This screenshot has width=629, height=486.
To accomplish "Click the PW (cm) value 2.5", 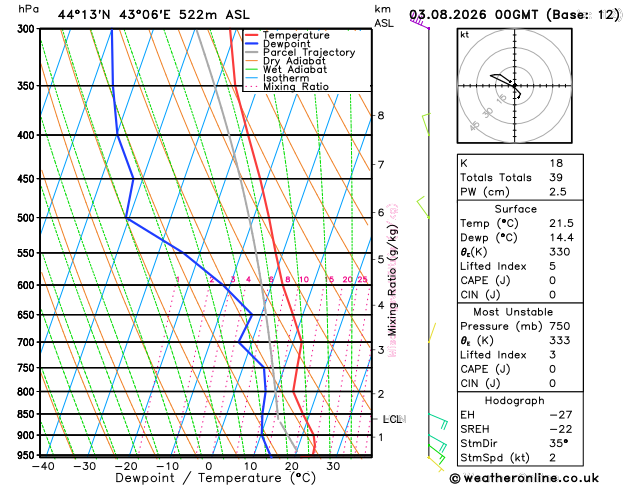I will (558, 192).
